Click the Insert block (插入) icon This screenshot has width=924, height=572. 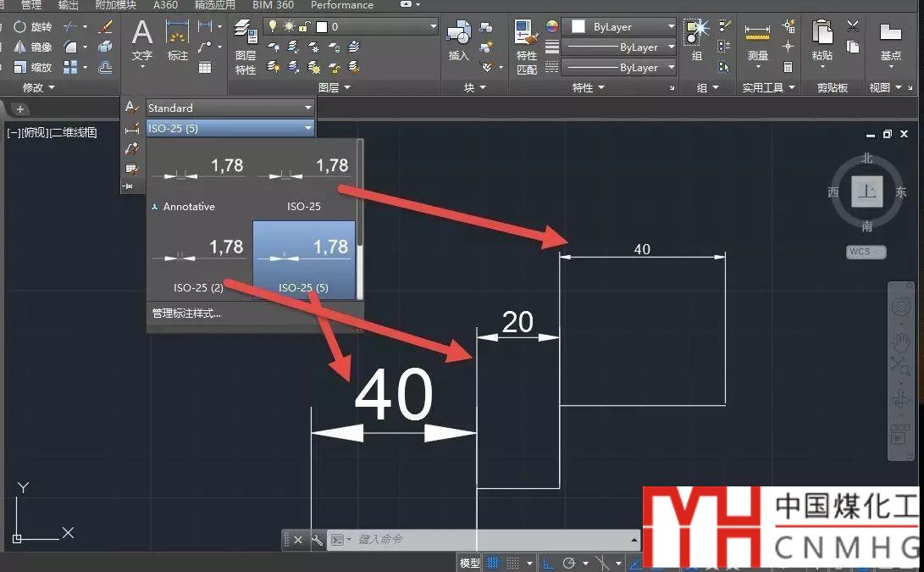point(458,42)
